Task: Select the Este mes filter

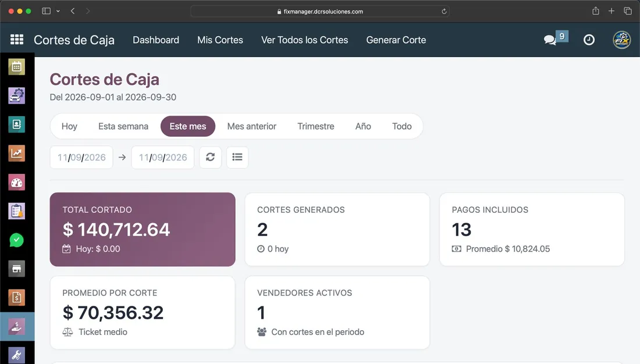Action: point(188,126)
